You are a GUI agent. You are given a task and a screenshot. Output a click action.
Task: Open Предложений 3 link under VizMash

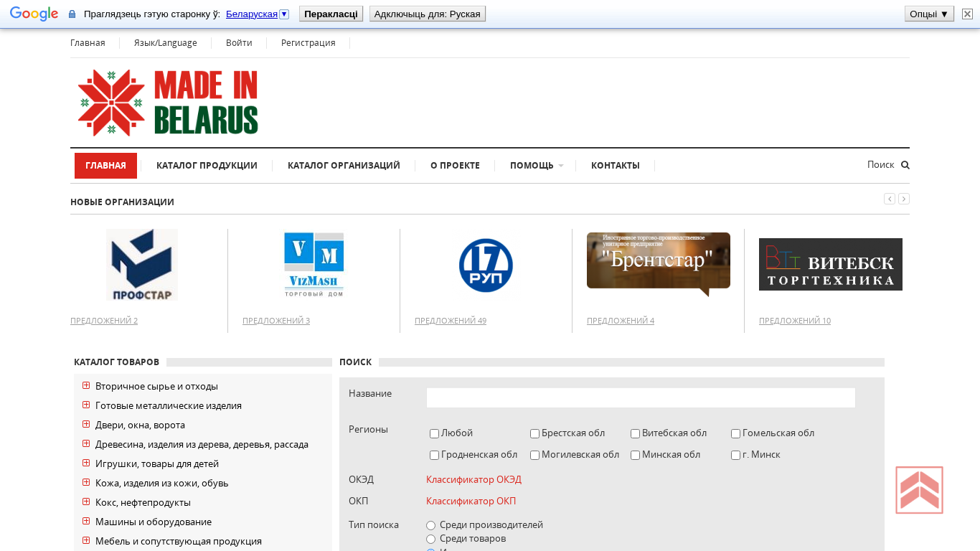click(276, 321)
